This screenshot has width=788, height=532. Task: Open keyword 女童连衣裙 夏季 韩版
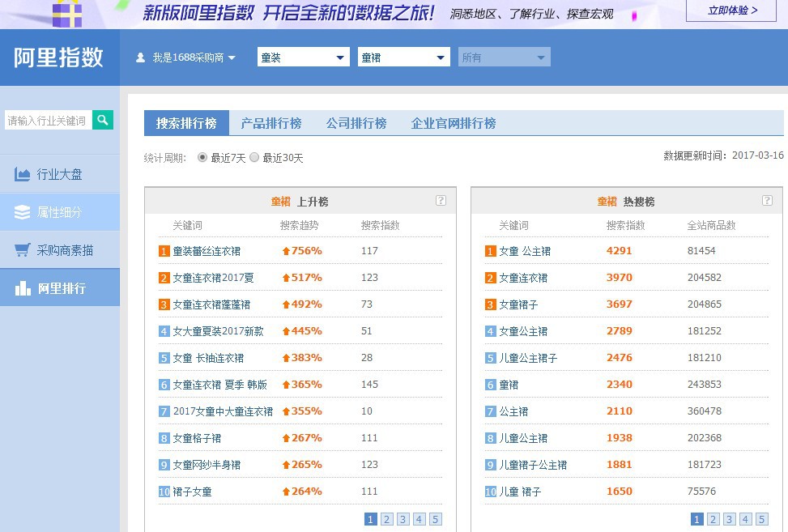pos(220,385)
